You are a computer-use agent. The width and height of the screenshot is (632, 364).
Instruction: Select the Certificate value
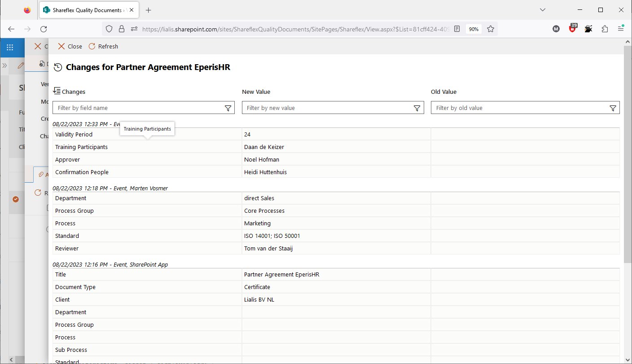click(257, 287)
